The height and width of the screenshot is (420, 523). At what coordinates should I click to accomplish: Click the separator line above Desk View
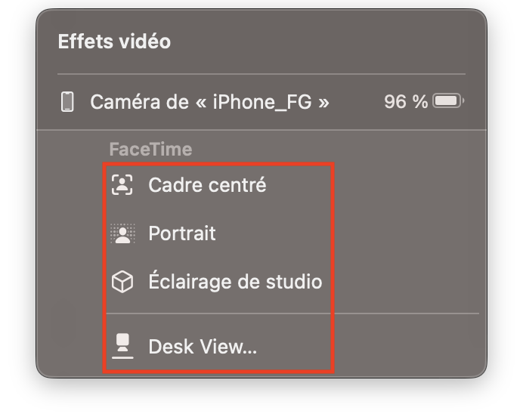coord(292,313)
